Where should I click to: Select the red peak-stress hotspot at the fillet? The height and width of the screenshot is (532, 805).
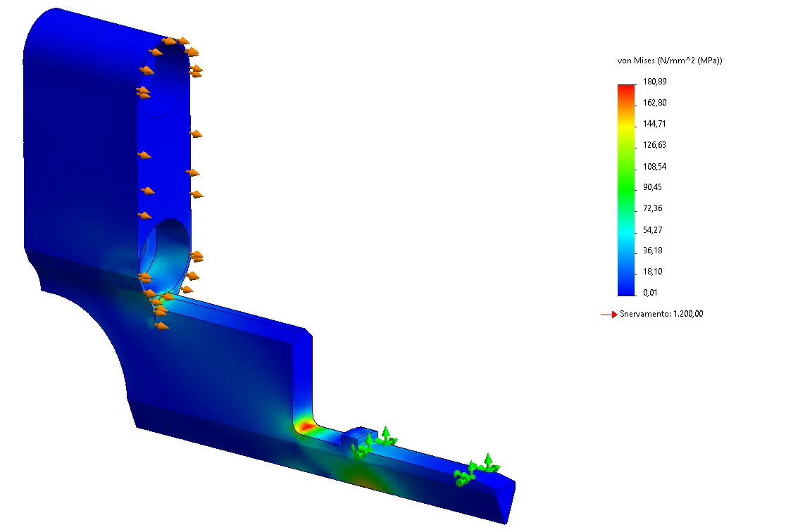tap(306, 426)
